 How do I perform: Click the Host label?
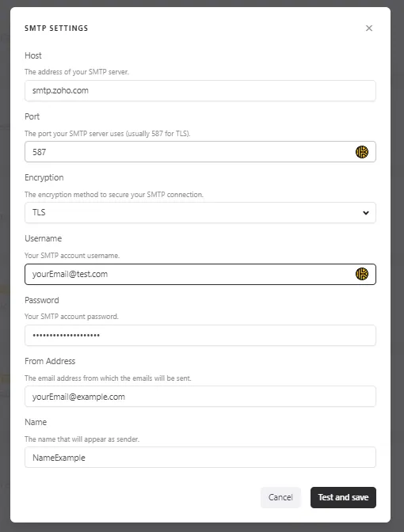tap(33, 55)
